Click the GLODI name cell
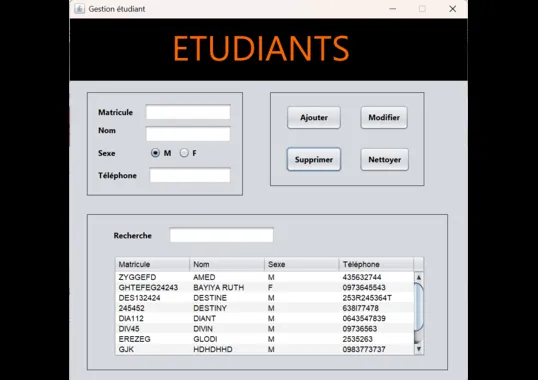Viewport: 538px width, 380px height. point(227,339)
